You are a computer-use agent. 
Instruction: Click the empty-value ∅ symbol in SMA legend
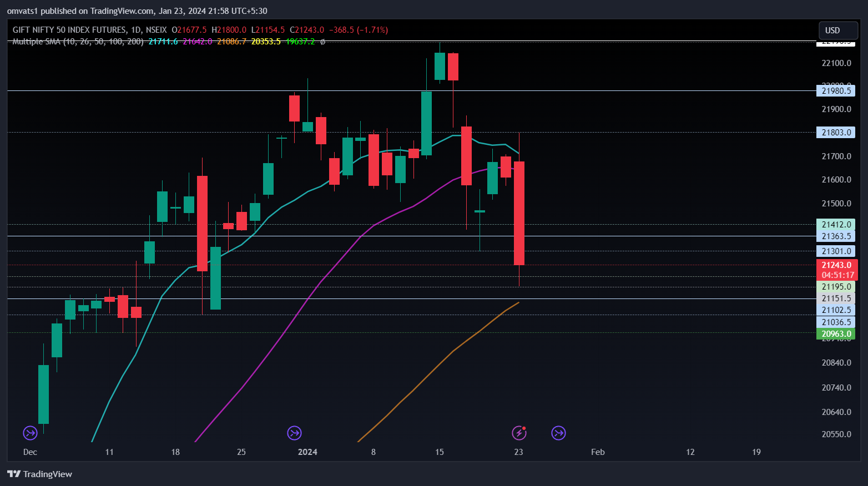pos(322,42)
